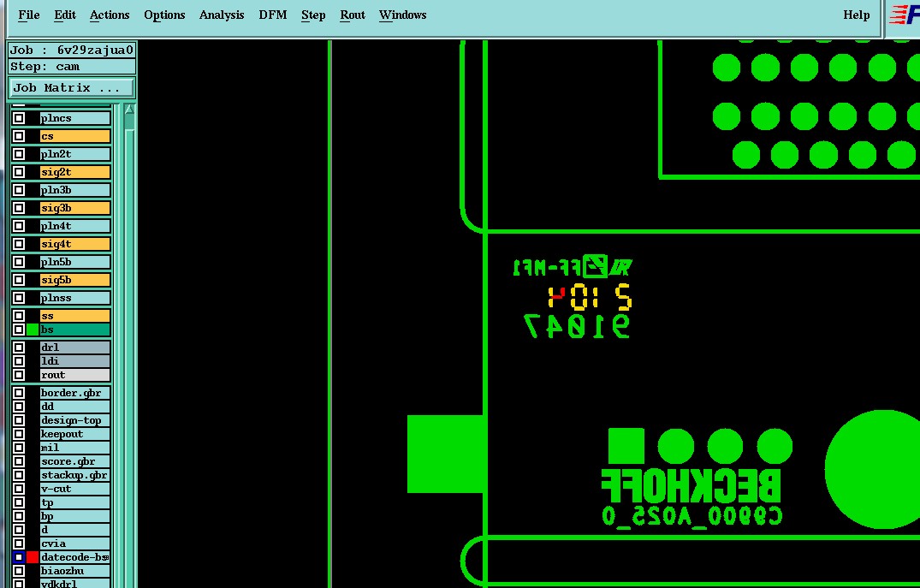The height and width of the screenshot is (588, 920).
Task: Toggle the checkbox for layer pln5b
Action: tap(19, 262)
